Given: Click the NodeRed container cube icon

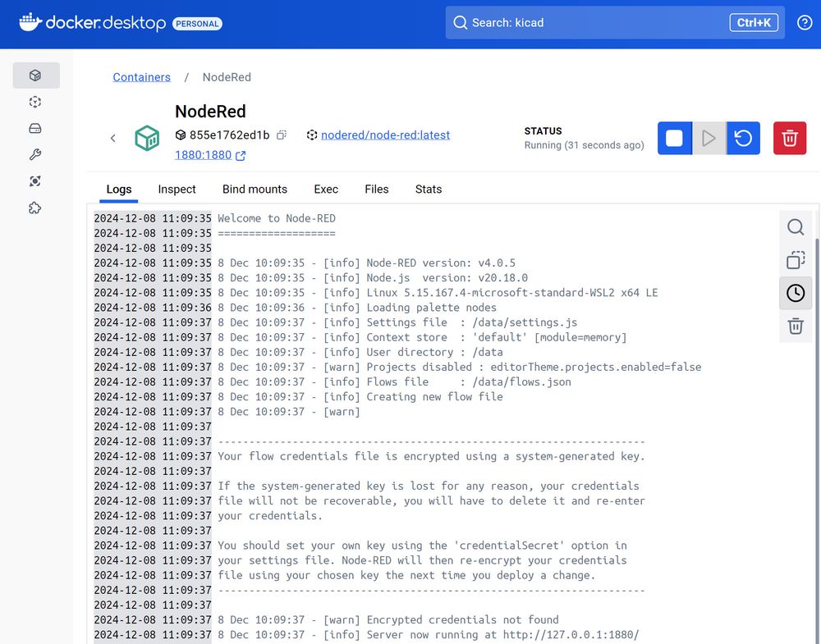Looking at the screenshot, I should 147,138.
